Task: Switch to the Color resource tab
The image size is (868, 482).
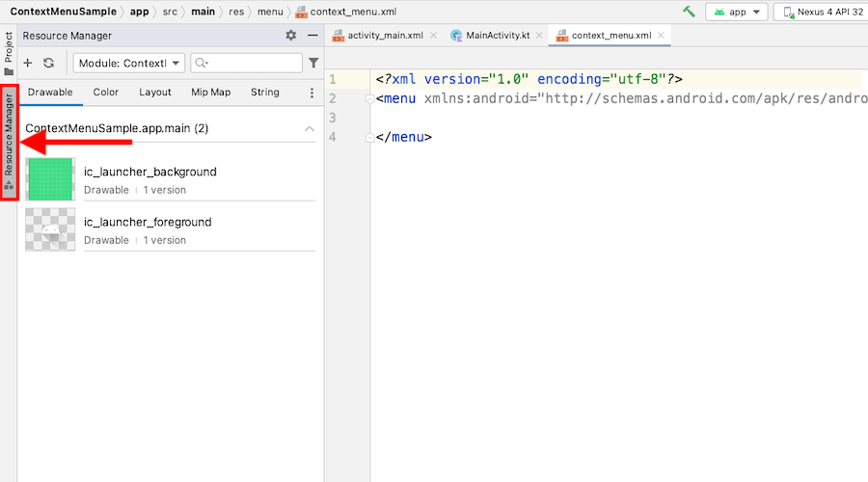Action: click(x=106, y=93)
